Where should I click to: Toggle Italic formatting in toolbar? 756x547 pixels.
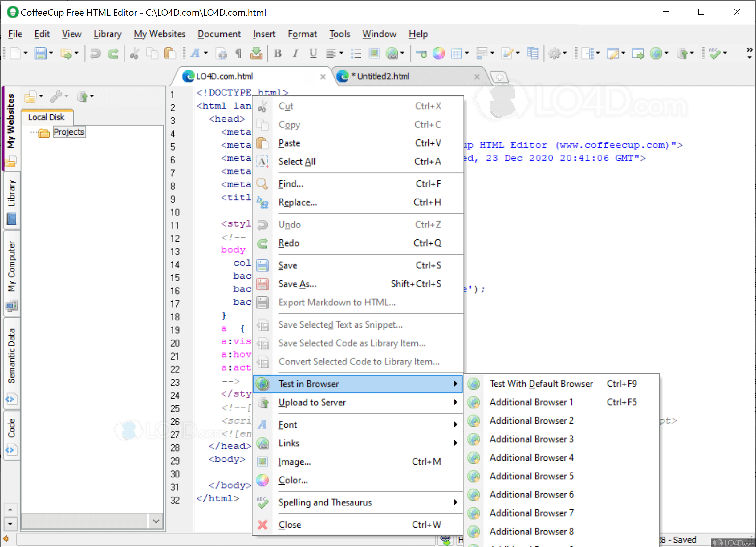[295, 53]
